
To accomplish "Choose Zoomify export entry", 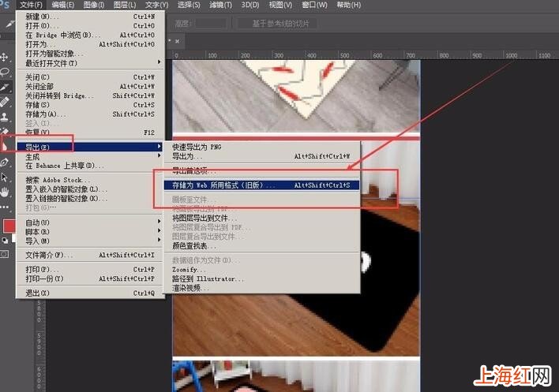I will point(261,270).
